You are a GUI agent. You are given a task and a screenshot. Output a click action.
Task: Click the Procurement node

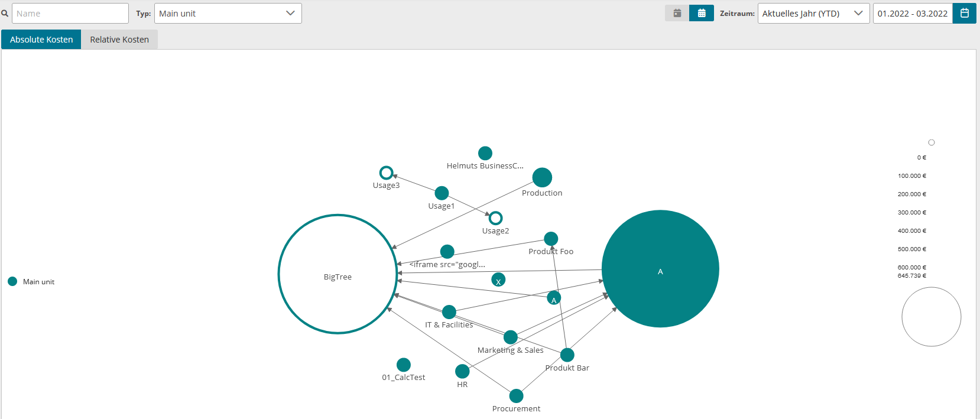[516, 396]
